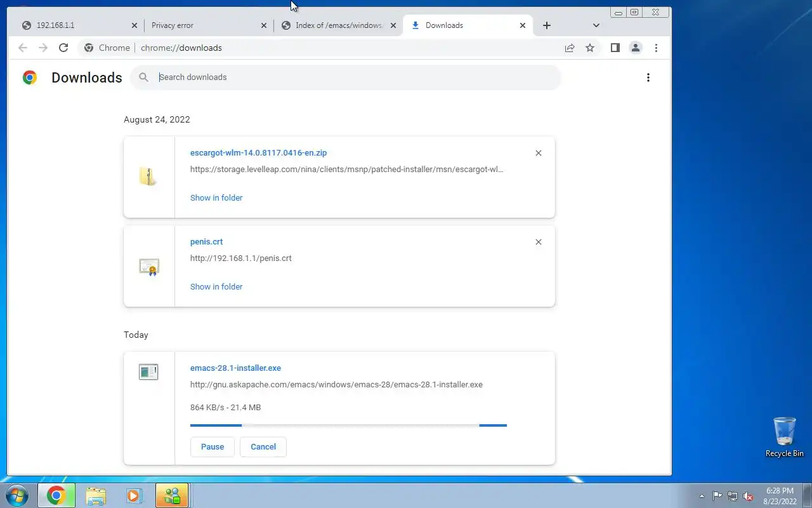The image size is (812, 508).
Task: Open escargot-wlm-14.0.8117.0416-en.zip file link
Action: pos(258,153)
